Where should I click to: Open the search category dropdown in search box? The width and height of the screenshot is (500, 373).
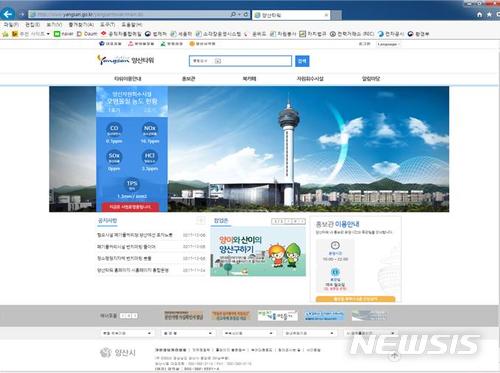(207, 61)
